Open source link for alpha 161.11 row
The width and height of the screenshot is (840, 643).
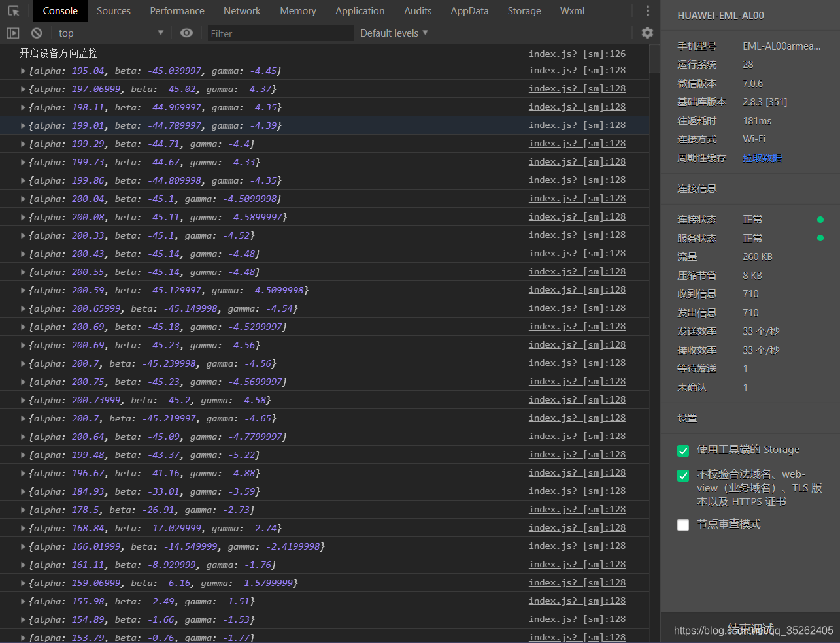(577, 564)
